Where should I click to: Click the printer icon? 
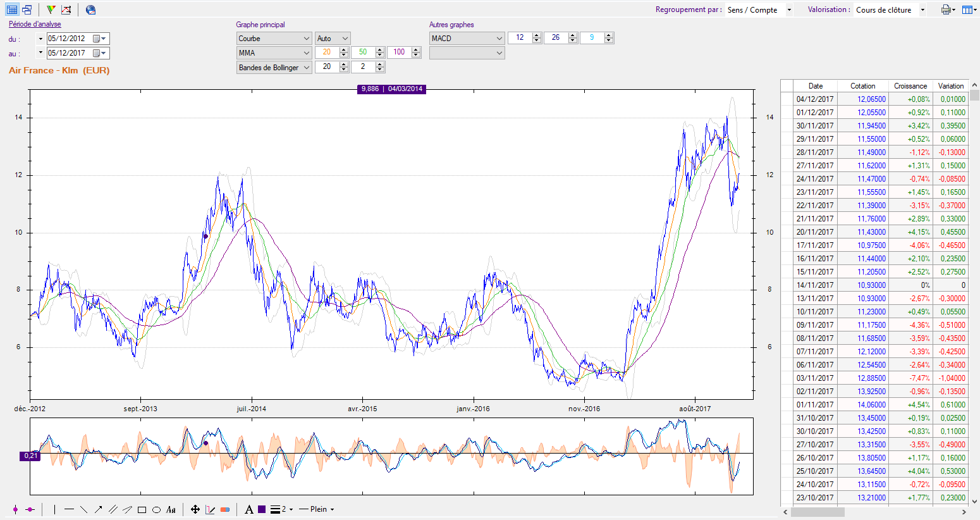point(946,9)
